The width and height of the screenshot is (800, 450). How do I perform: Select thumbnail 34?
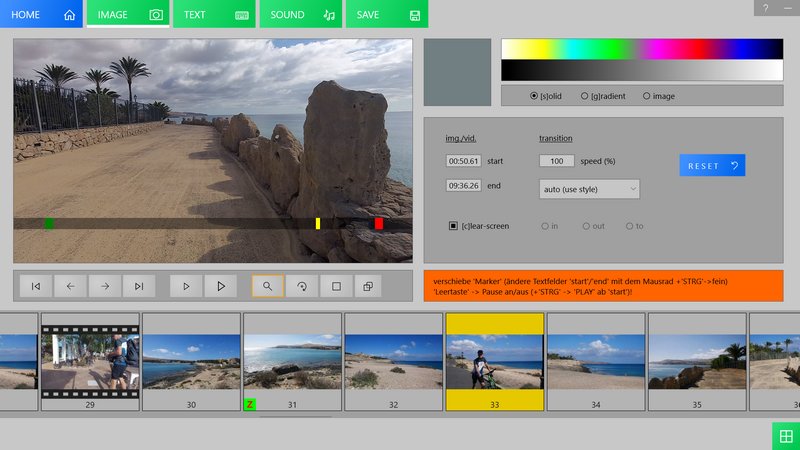pos(596,362)
